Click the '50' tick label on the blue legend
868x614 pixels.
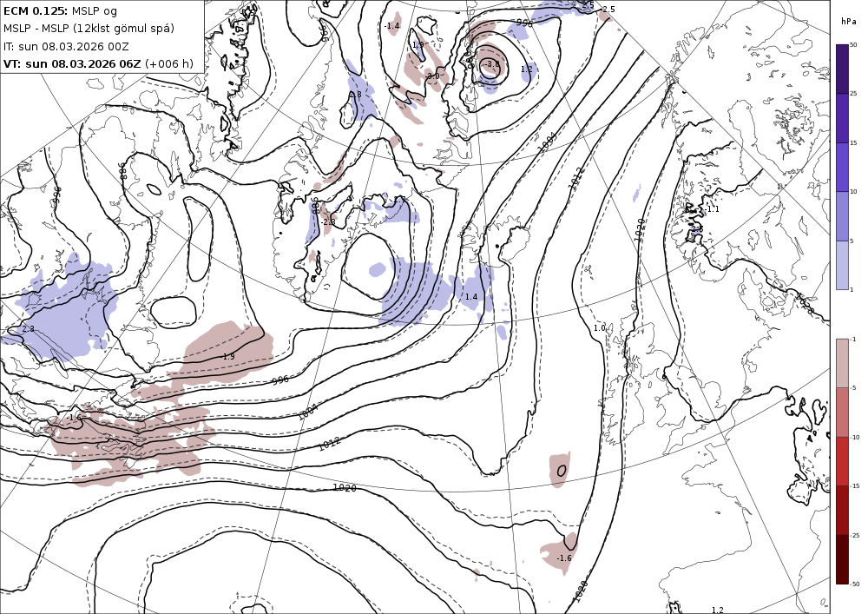tap(853, 45)
